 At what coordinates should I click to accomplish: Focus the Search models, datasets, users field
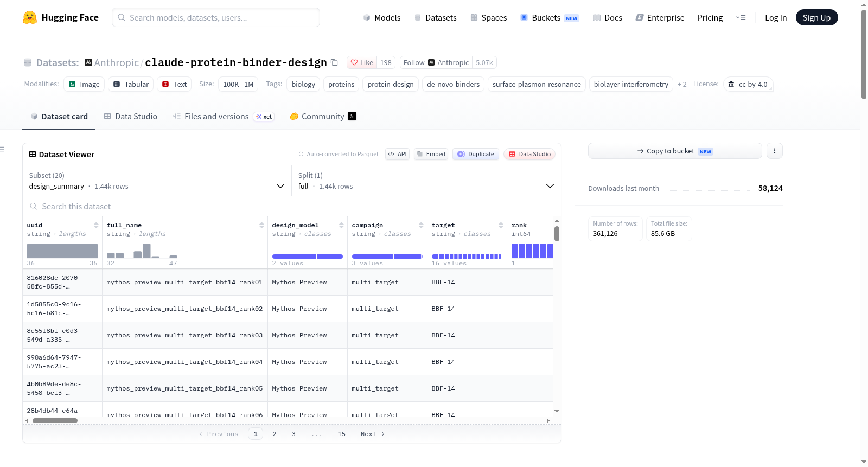[x=216, y=17]
